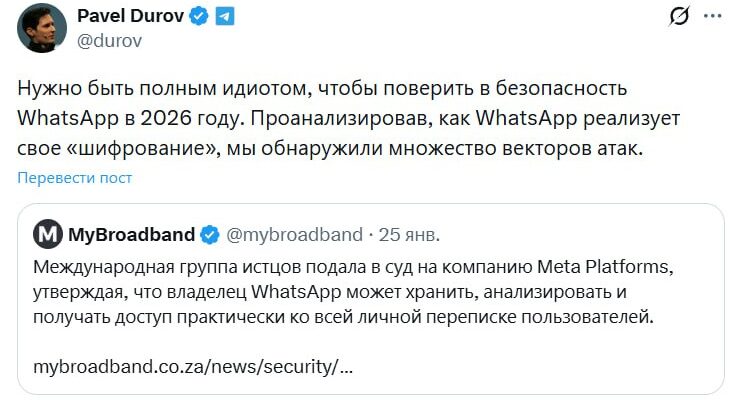Viewport: 743px width, 400px height.
Task: Click the blue verified badge beside Pavel Durov
Action: pos(199,16)
